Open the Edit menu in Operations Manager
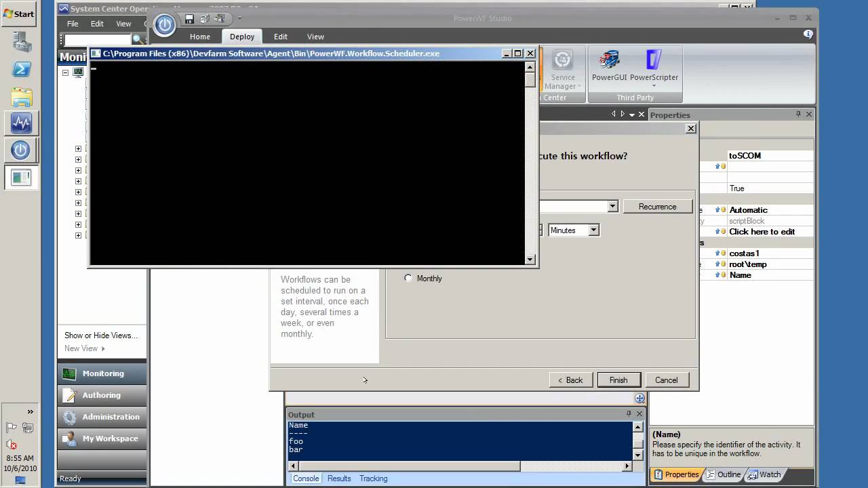Image resolution: width=868 pixels, height=488 pixels. point(98,24)
